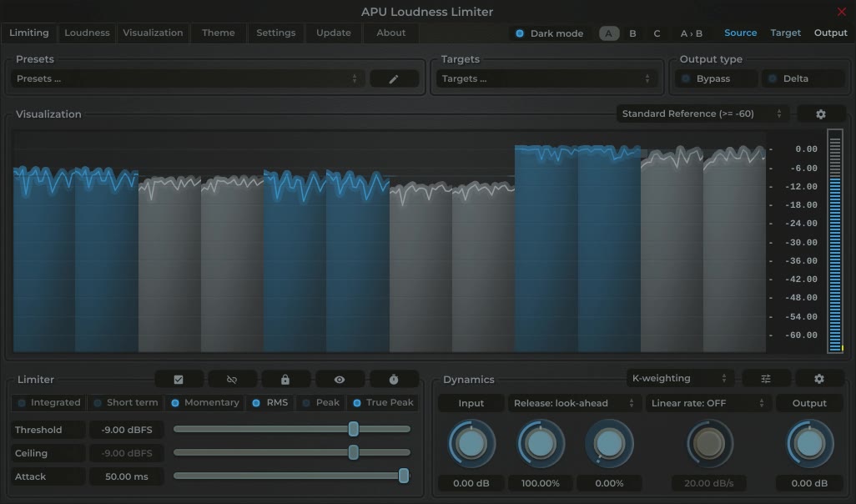Click the Attack 50.00 ms value field
The width and height of the screenshot is (856, 504).
click(x=127, y=476)
